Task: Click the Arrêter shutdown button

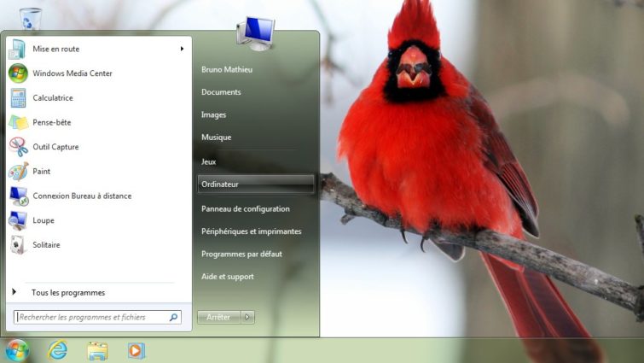Action: [x=218, y=317]
